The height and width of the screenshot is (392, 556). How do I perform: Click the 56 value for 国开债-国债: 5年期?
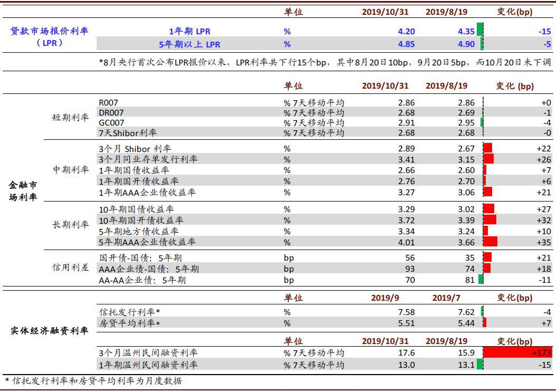[x=410, y=257]
